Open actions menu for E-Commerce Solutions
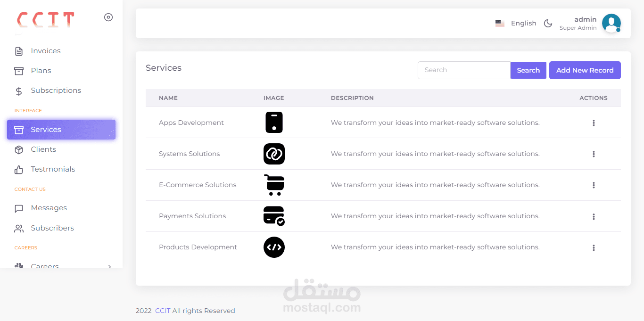 tap(594, 185)
